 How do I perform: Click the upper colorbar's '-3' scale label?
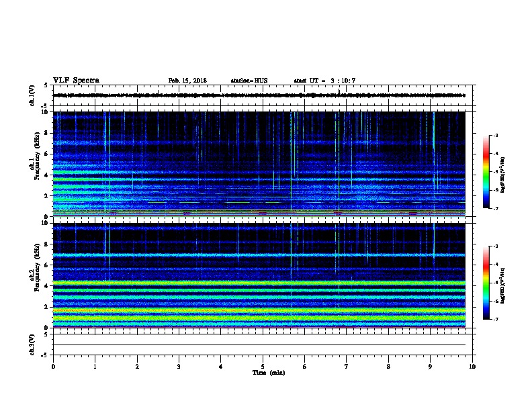(x=495, y=135)
